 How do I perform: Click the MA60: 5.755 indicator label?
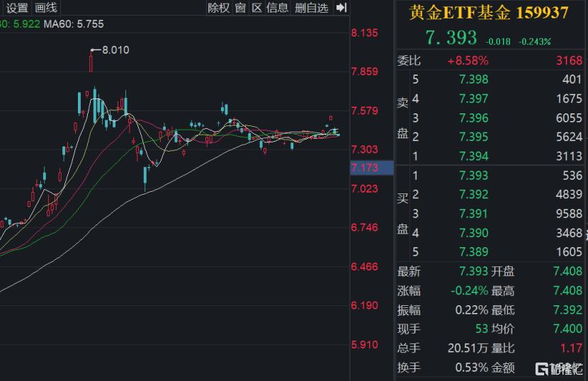pos(74,24)
